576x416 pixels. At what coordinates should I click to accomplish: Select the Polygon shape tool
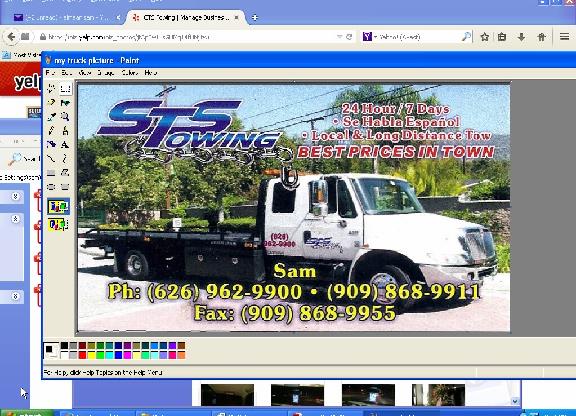pos(65,172)
